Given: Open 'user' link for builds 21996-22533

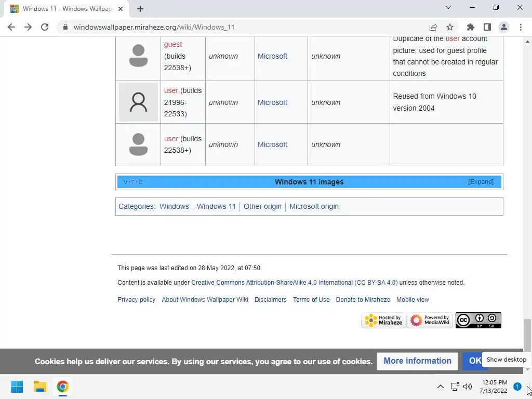Looking at the screenshot, I should click(171, 90).
